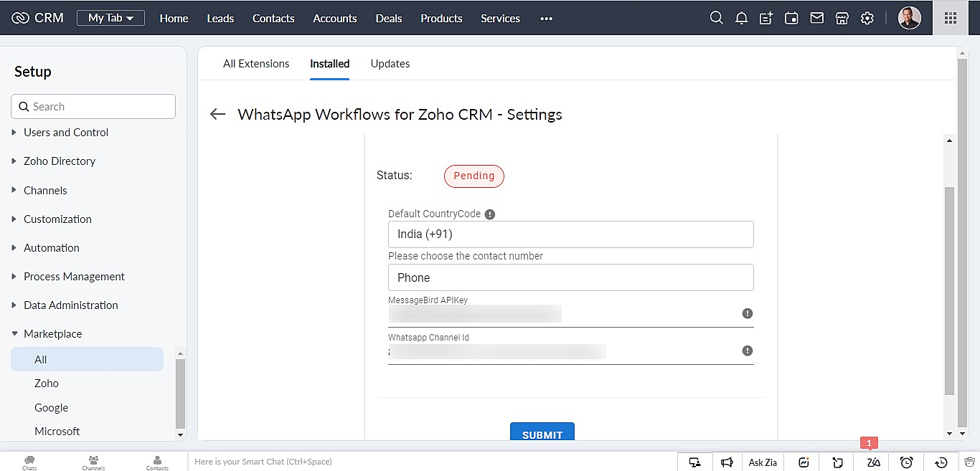The height and width of the screenshot is (471, 980).
Task: Click the search magnifier icon in top bar
Action: [716, 18]
